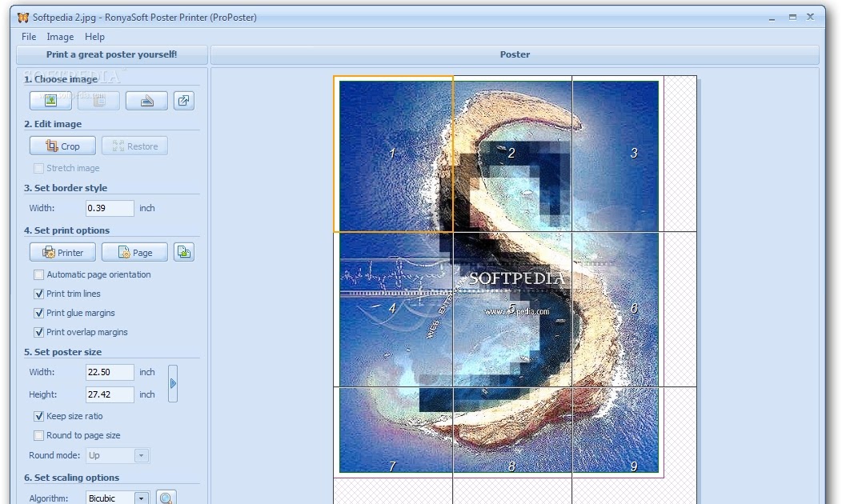Click the border Width field
This screenshot has height=504, width=842.
click(x=110, y=208)
